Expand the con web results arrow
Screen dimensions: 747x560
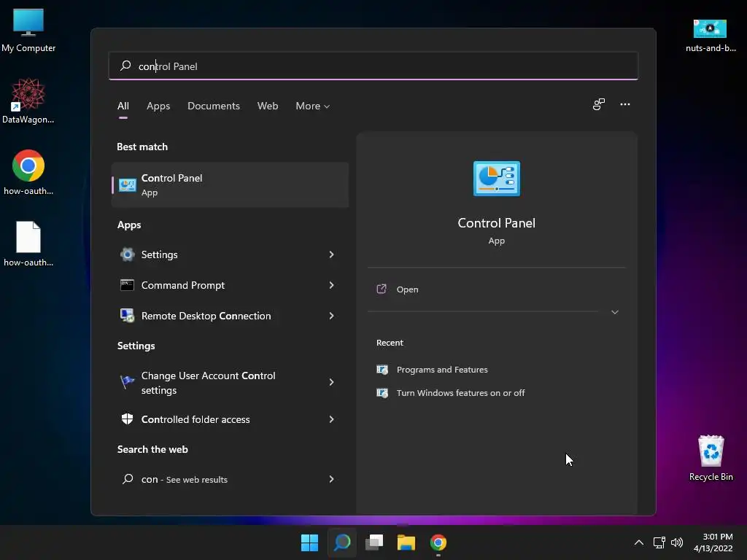tap(332, 480)
